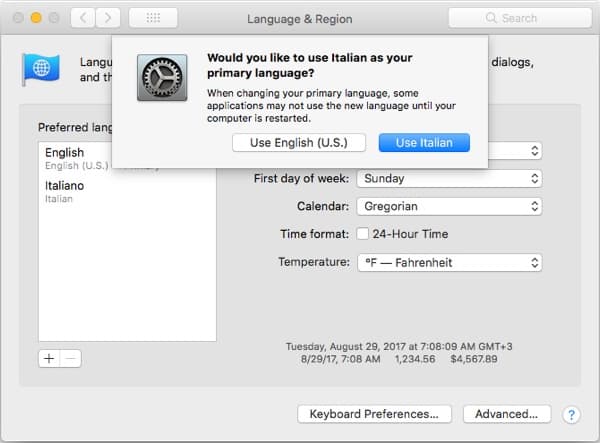Open the Advanced settings
600x443 pixels.
507,414
